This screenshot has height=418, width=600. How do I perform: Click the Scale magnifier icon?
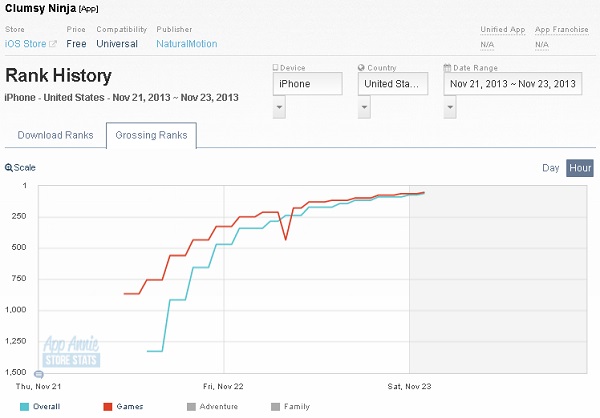tap(8, 168)
